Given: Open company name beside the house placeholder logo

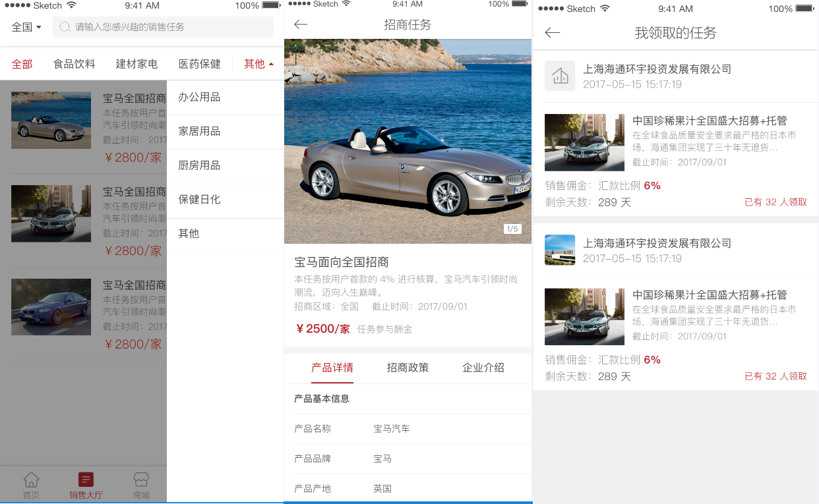Looking at the screenshot, I should (x=657, y=69).
